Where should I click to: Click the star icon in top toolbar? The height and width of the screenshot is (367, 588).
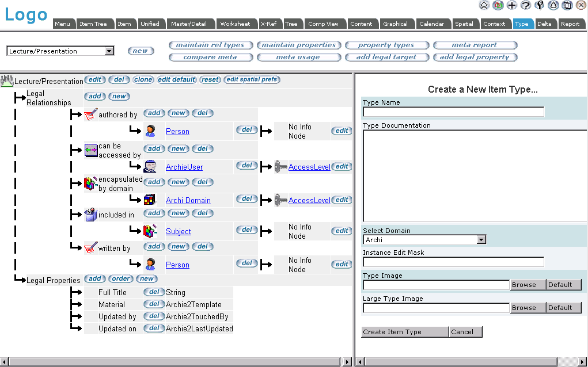(x=484, y=5)
